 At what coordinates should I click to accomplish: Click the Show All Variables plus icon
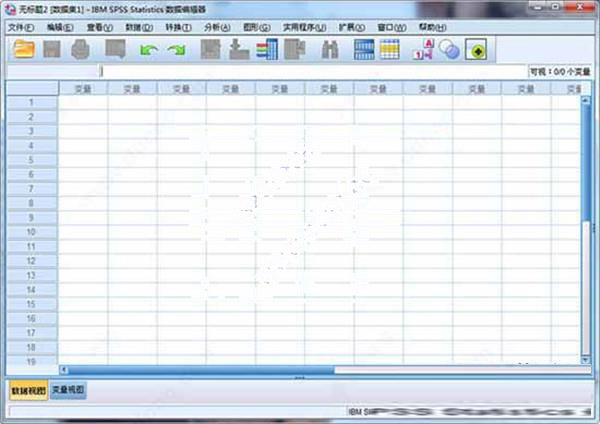[x=476, y=50]
